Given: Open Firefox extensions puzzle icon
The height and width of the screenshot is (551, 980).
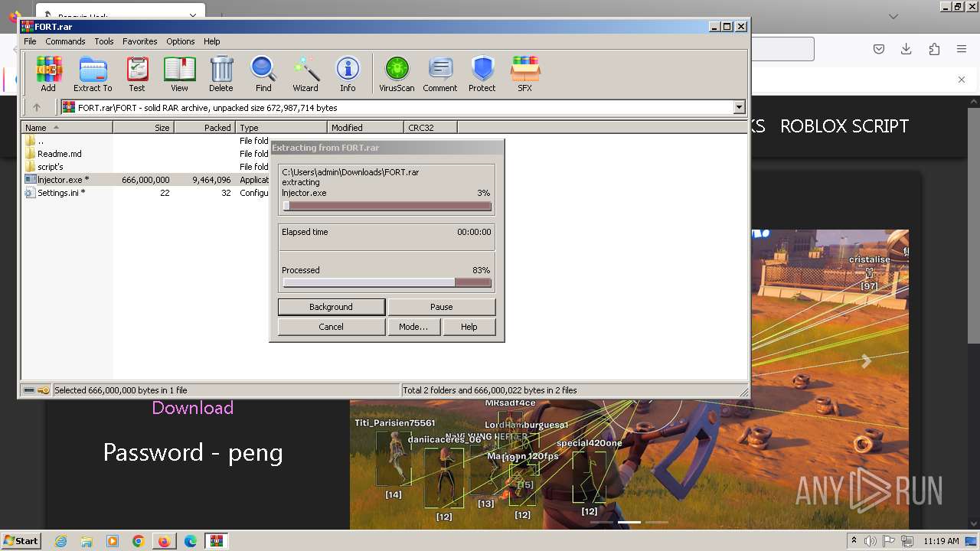Looking at the screenshot, I should pos(934,49).
